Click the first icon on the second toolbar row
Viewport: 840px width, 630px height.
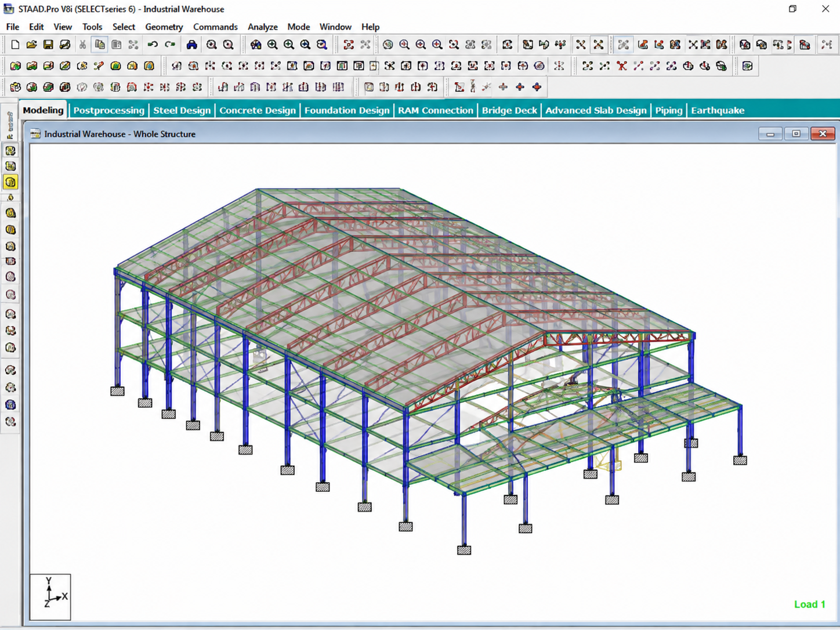click(15, 66)
